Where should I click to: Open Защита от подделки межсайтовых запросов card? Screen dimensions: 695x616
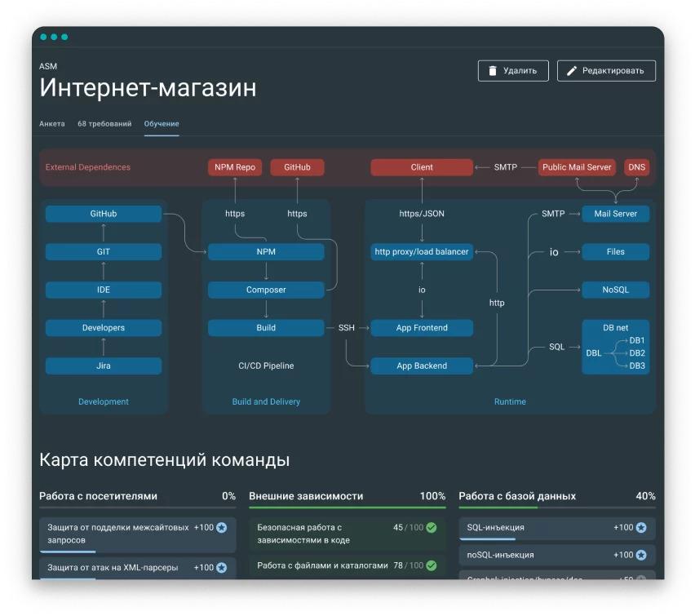pyautogui.click(x=137, y=535)
